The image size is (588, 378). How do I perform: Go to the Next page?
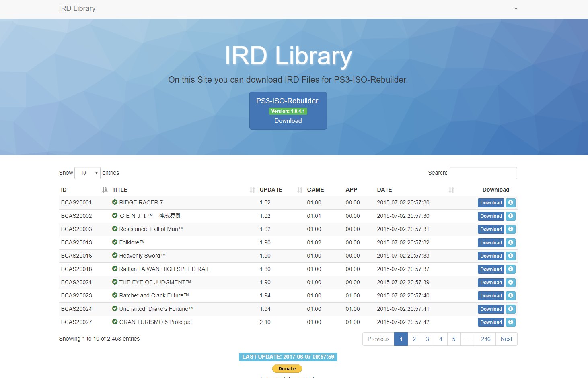506,339
